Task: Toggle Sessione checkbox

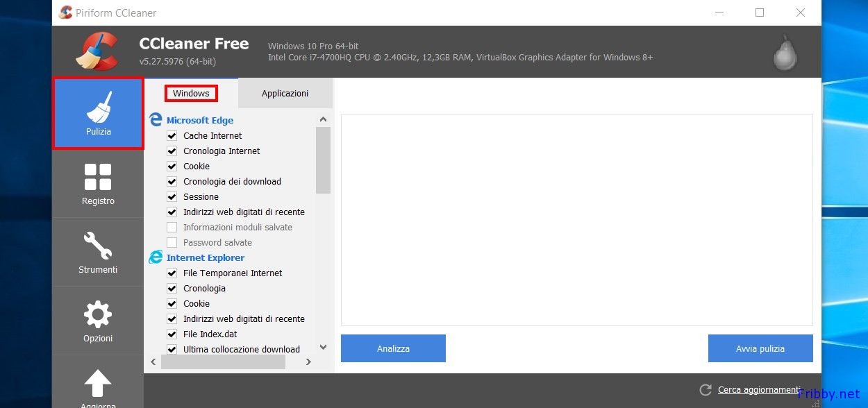Action: pyautogui.click(x=172, y=196)
